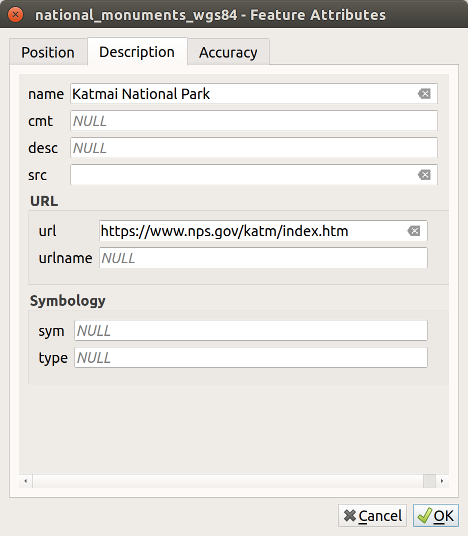Click the left arrow of the horizontal scrollbar
The height and width of the screenshot is (536, 468).
pos(26,481)
